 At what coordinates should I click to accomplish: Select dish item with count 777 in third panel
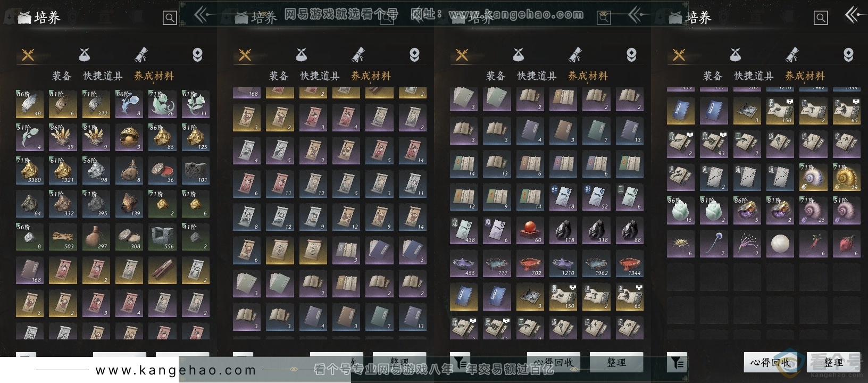click(x=497, y=264)
